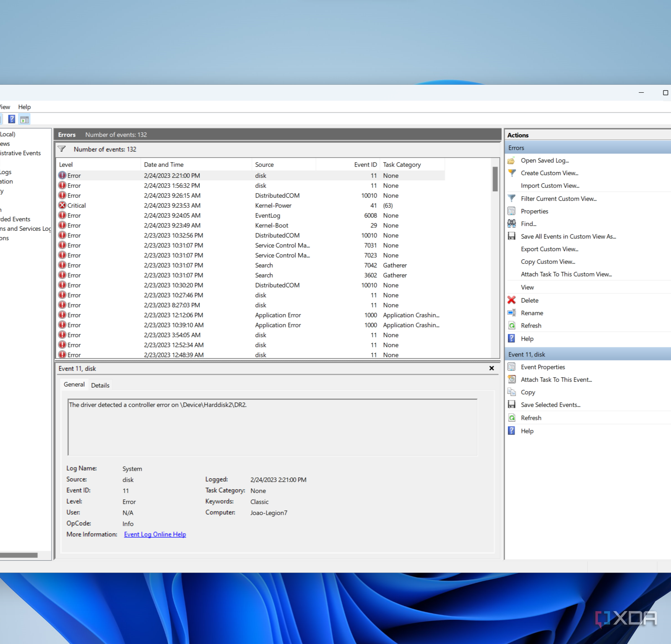
Task: Click the Save Selected Events disk icon
Action: [x=512, y=405]
